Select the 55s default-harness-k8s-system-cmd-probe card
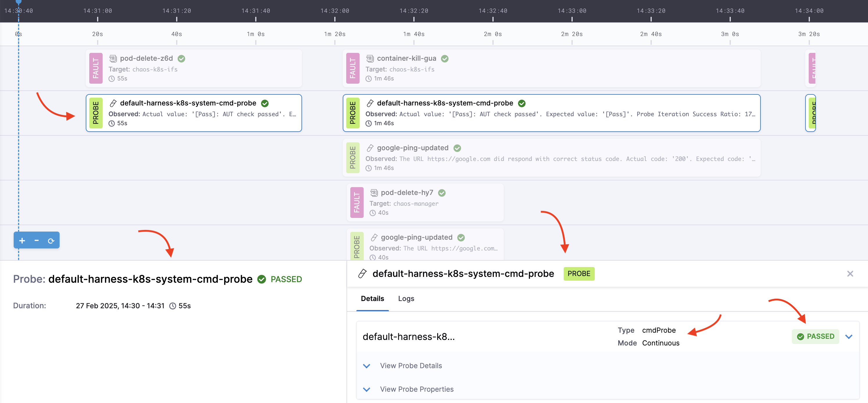Screen dimensions: 868x403 click(194, 113)
